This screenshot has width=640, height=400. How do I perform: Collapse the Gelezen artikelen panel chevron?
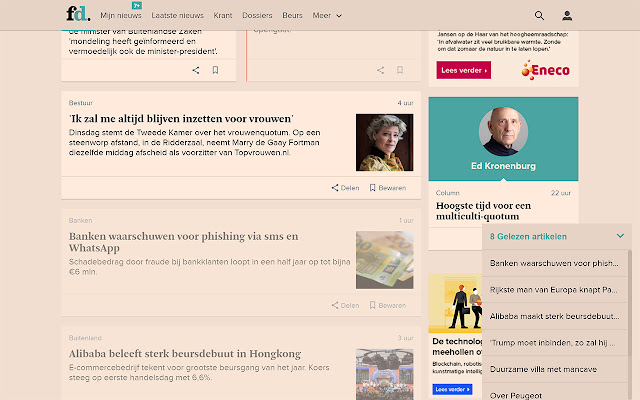620,236
